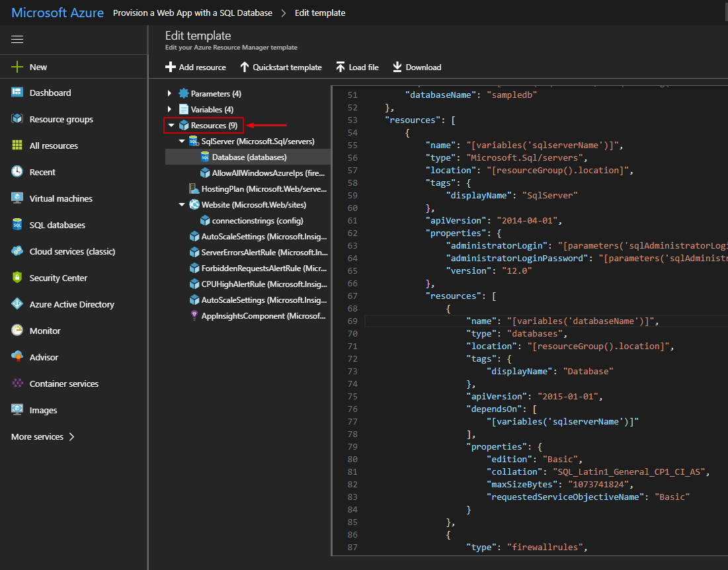This screenshot has width=728, height=570.
Task: Click the "version" value 12.0
Action: coord(517,270)
